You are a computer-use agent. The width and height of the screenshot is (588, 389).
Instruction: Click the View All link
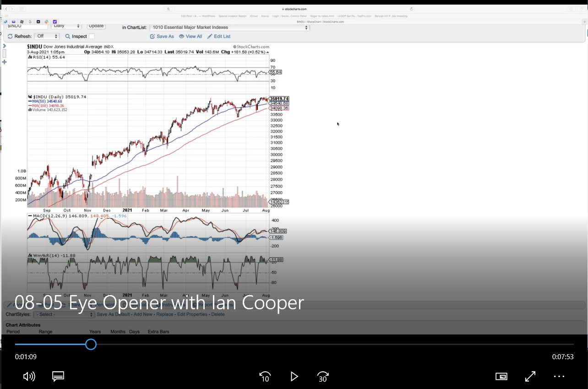(194, 36)
